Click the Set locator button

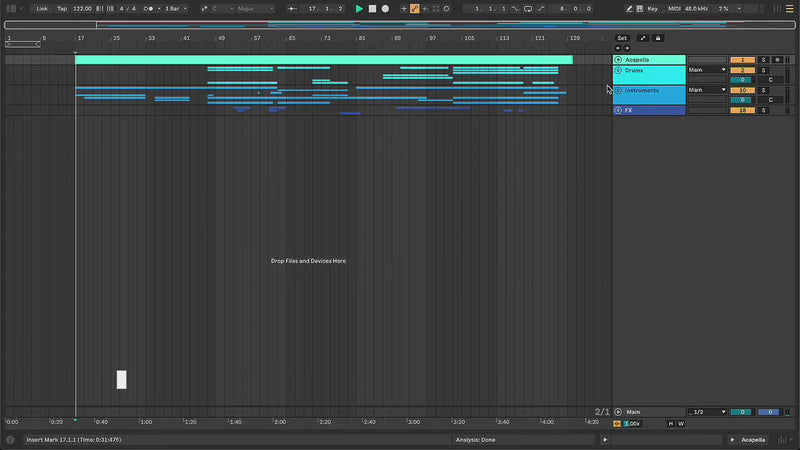(x=622, y=38)
